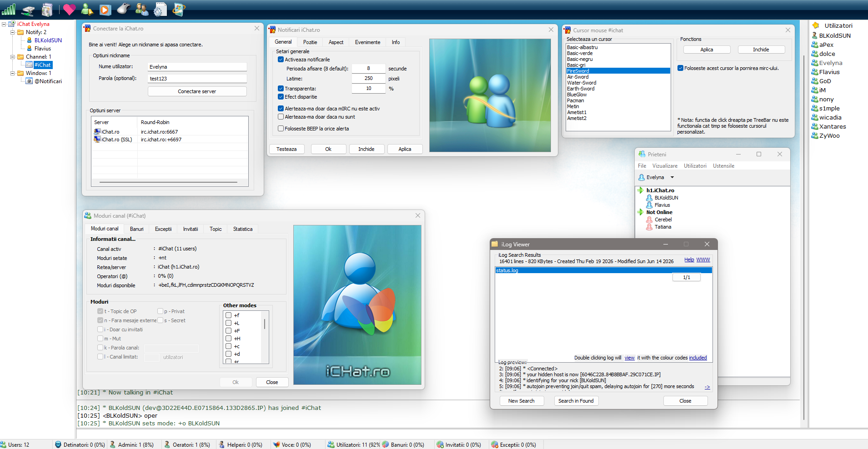The image size is (868, 449).
Task: Click the Nume utilizator field with Evelyna
Action: (197, 67)
